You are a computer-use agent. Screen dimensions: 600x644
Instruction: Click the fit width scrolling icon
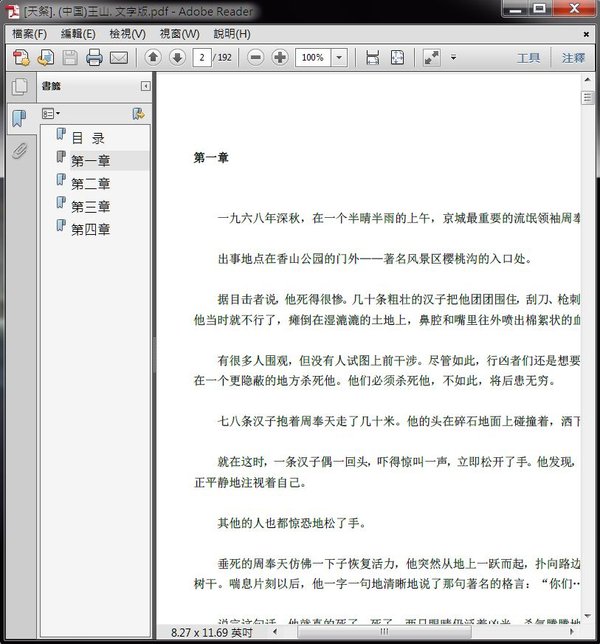(x=372, y=58)
